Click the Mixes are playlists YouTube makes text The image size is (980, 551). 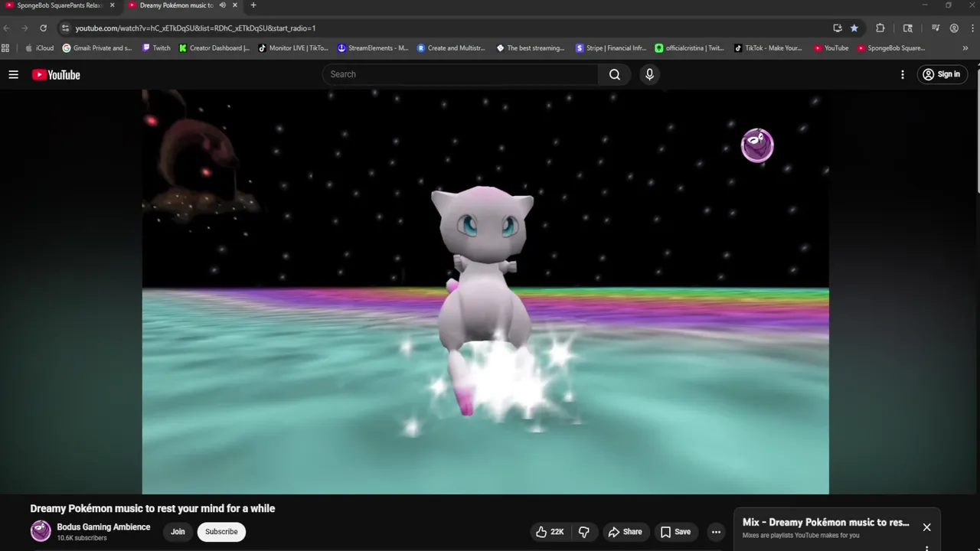point(801,536)
